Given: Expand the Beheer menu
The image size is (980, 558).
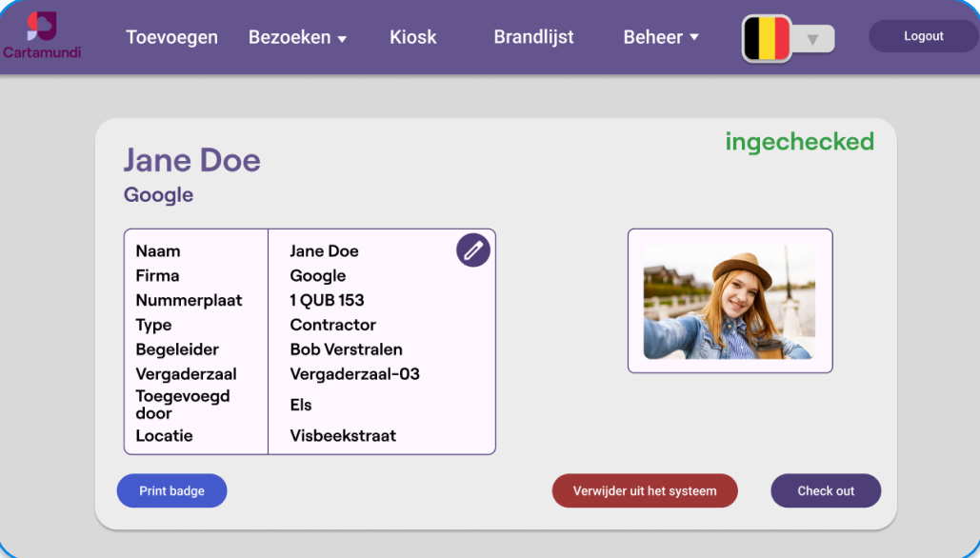Looking at the screenshot, I should click(661, 37).
